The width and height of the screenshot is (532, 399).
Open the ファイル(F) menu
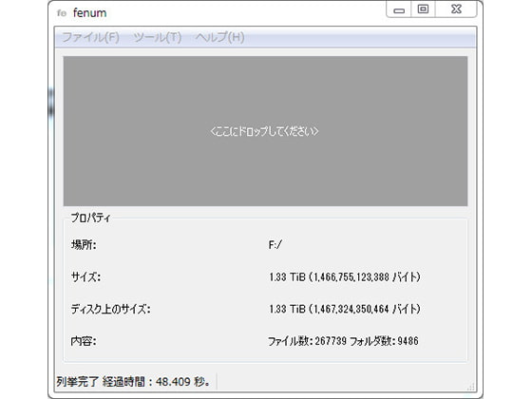pyautogui.click(x=90, y=37)
